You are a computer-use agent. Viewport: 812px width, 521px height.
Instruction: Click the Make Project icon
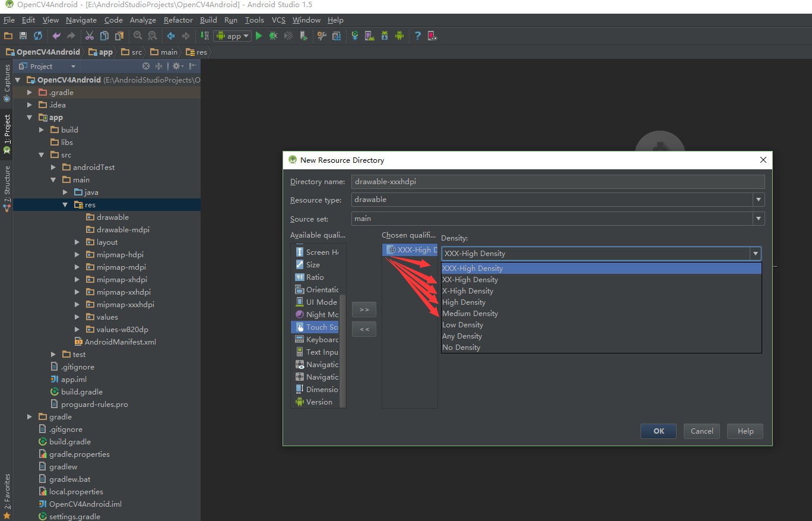204,36
